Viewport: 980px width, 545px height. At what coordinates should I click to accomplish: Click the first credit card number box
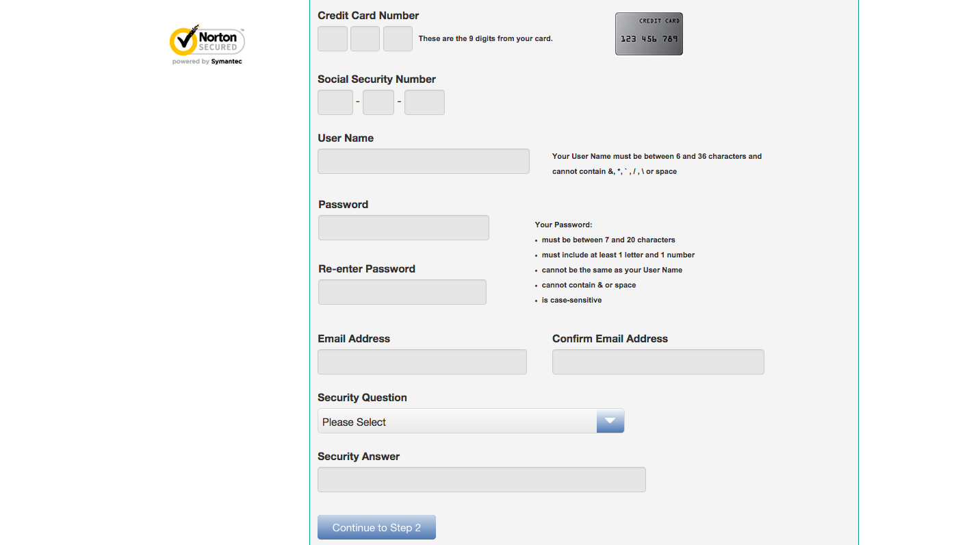[332, 38]
